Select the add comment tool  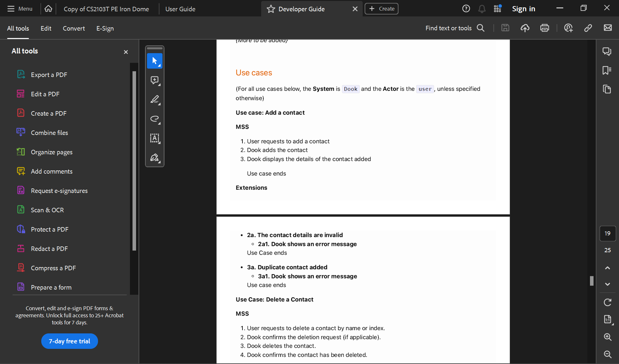click(x=154, y=80)
